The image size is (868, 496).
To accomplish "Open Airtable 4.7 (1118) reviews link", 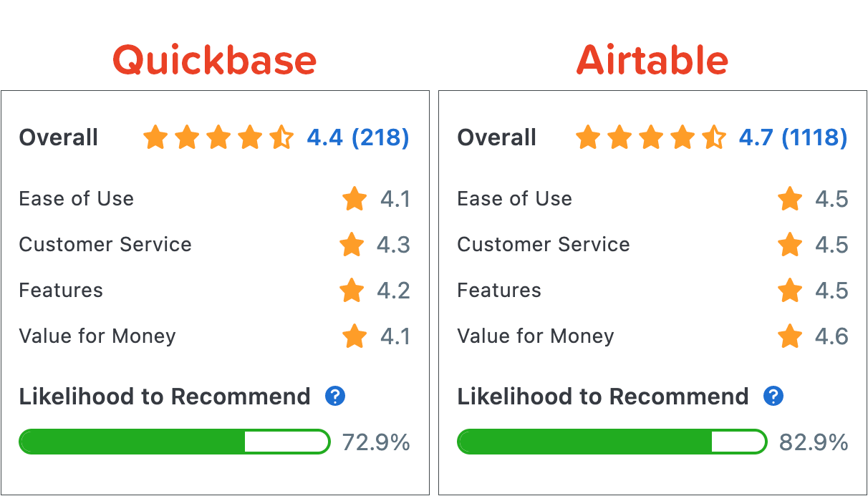I will click(793, 137).
